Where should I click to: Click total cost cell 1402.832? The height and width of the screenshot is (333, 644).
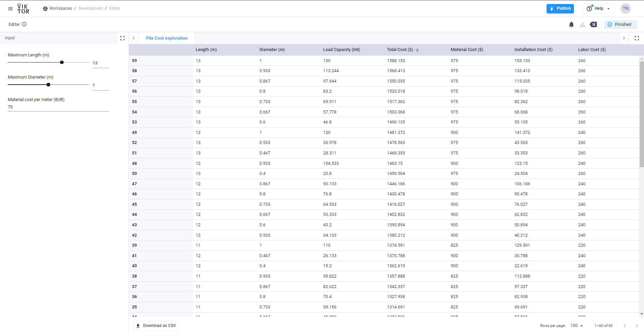[396, 215]
